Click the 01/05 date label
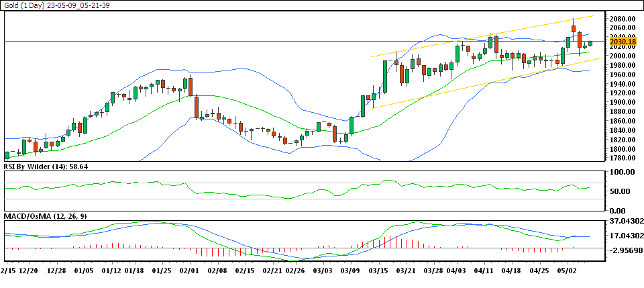 [85, 272]
